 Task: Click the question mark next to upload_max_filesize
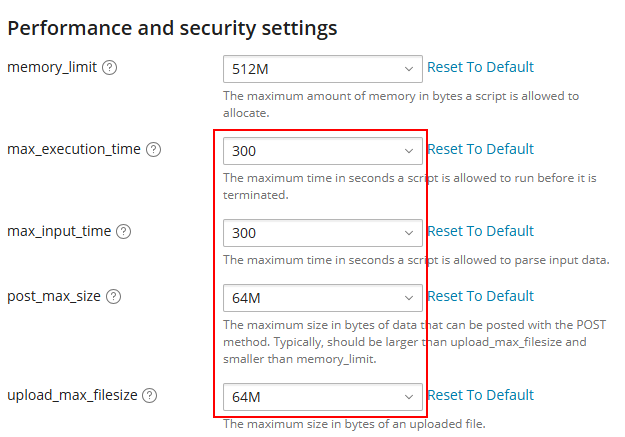(150, 396)
